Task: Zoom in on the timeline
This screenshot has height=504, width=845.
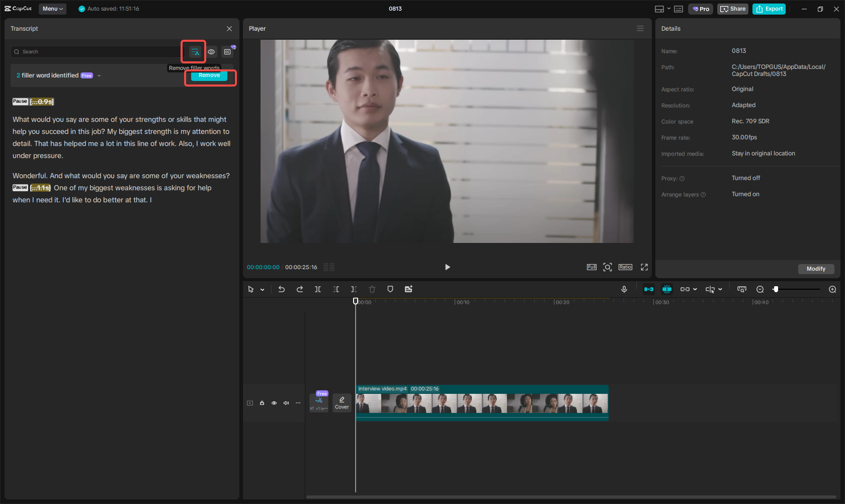Action: click(x=832, y=289)
